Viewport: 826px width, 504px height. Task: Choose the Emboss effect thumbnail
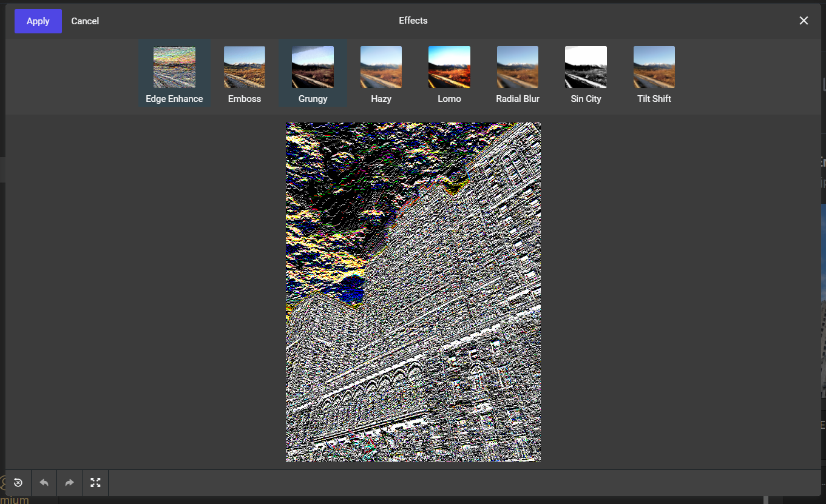[245, 67]
